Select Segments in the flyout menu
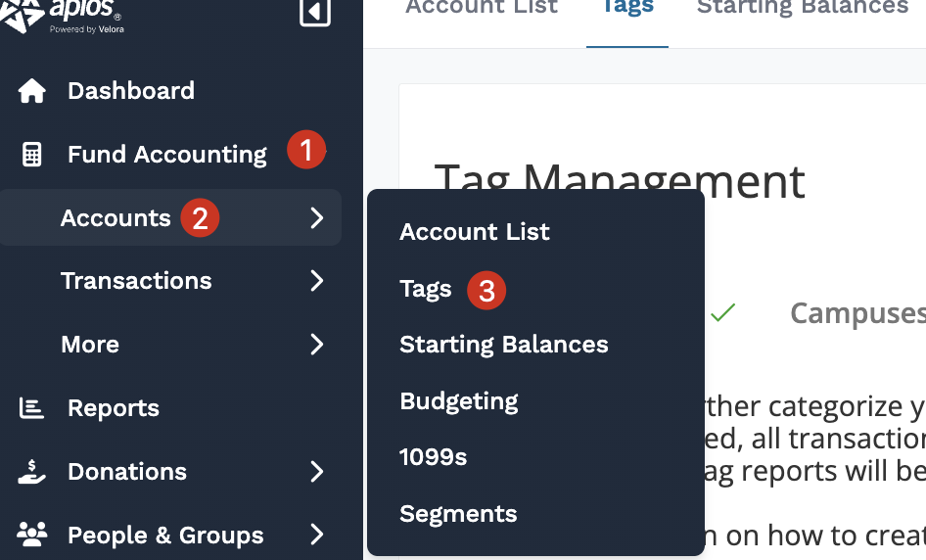The width and height of the screenshot is (926, 560). pos(458,514)
